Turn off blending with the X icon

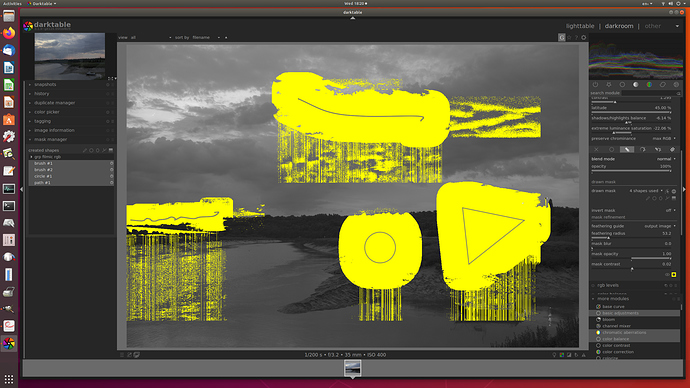click(x=596, y=150)
